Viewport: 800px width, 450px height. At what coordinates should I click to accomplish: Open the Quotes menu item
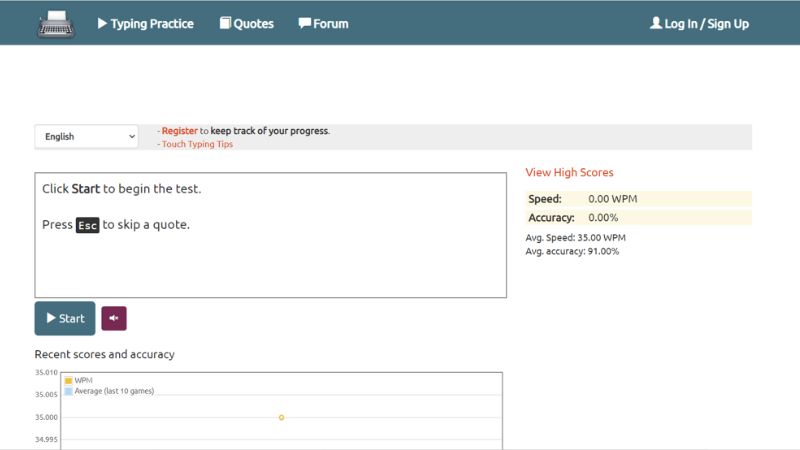[253, 23]
